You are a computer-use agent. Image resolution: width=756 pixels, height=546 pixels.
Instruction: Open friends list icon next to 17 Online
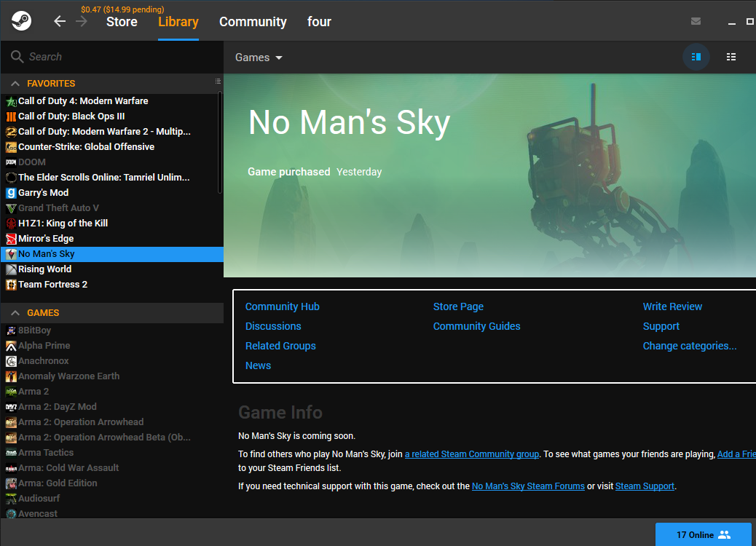724,534
